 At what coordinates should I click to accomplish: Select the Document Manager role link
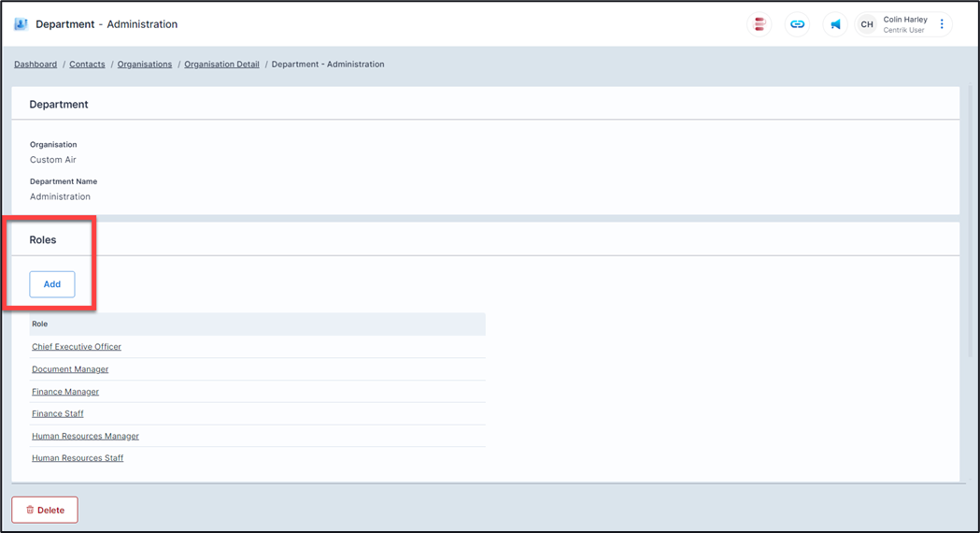(70, 369)
